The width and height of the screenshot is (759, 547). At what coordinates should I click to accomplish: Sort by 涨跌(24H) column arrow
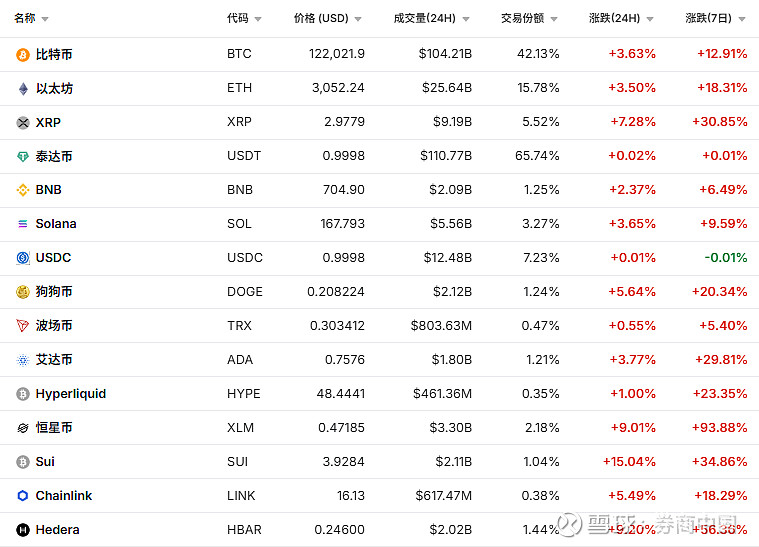coord(650,19)
